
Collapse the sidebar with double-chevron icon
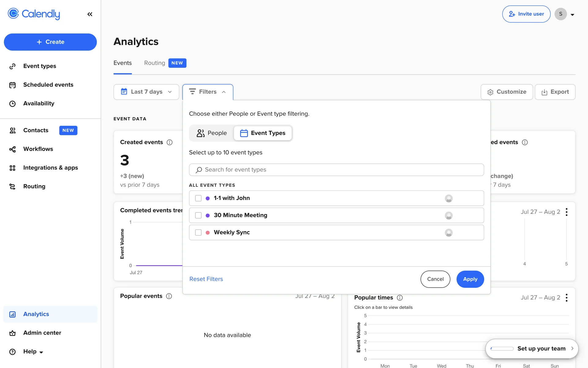pos(90,14)
